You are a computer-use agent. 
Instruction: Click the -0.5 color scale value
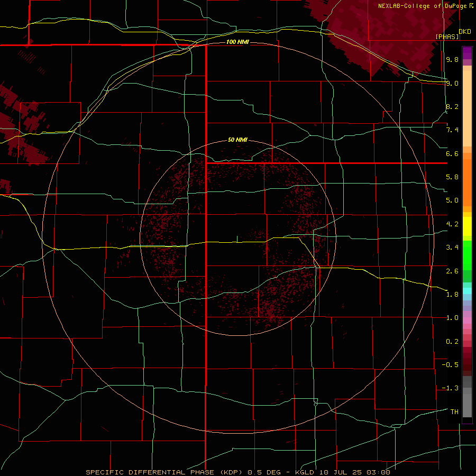(x=450, y=365)
